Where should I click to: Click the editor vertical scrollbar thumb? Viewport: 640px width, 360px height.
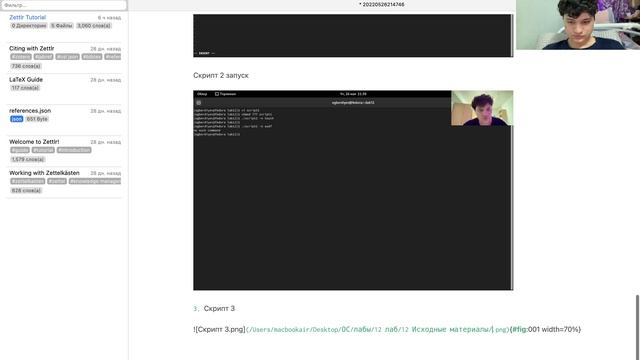point(637,327)
